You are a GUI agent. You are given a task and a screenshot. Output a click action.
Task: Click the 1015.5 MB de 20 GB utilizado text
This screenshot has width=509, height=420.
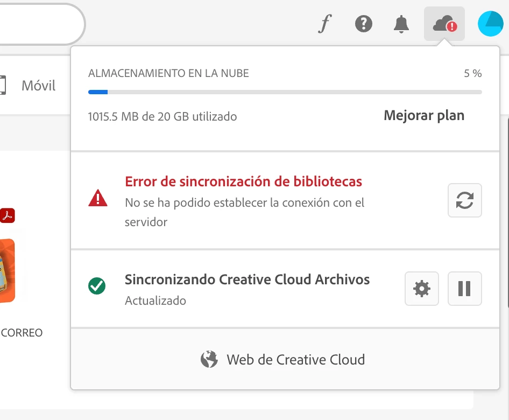tap(162, 117)
